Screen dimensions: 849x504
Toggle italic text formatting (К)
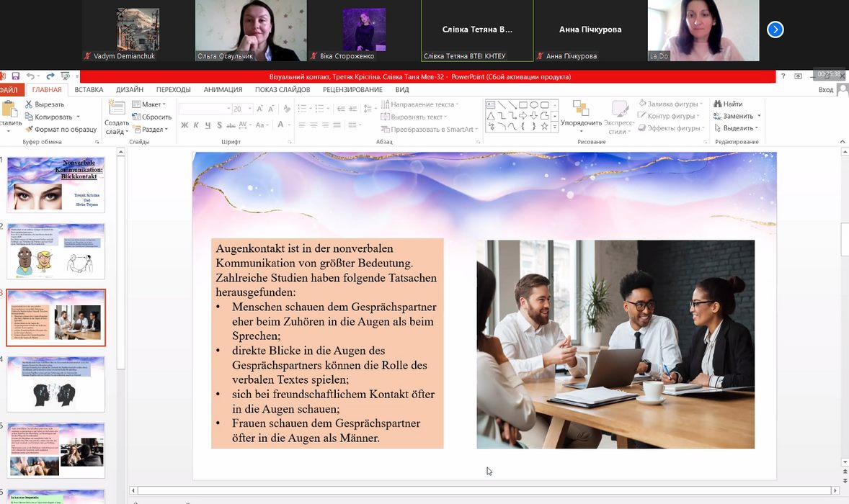pyautogui.click(x=196, y=125)
